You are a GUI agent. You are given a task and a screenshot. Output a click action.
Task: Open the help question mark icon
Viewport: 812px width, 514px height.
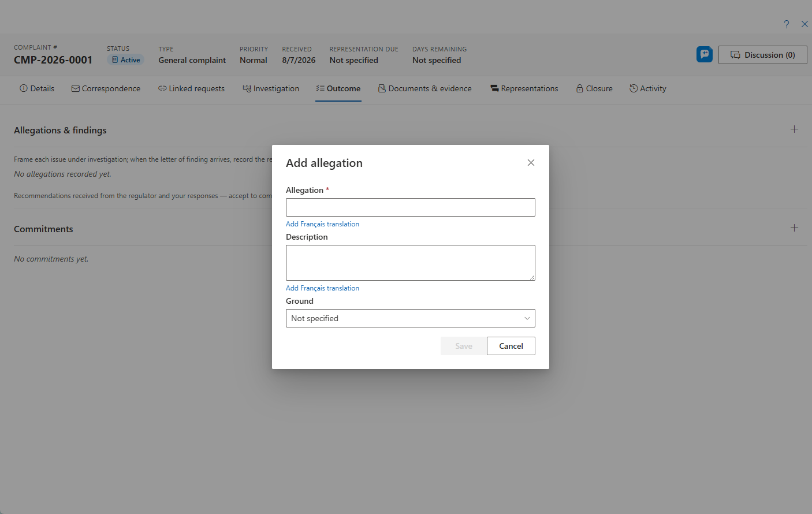tap(787, 24)
